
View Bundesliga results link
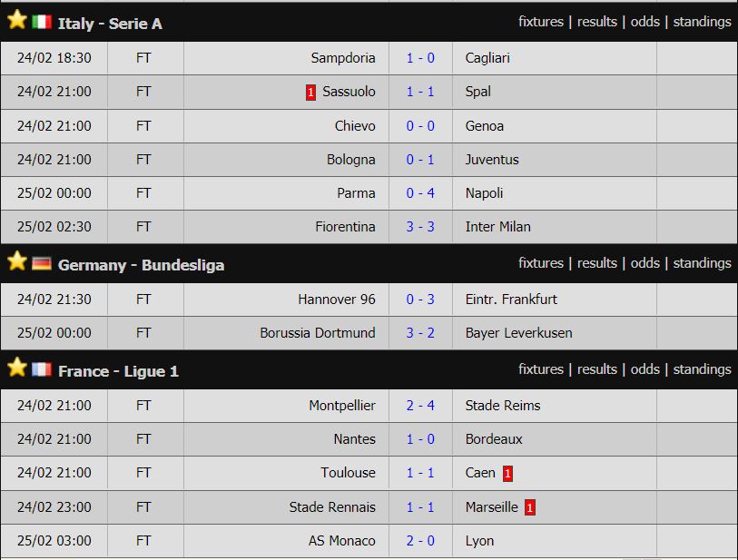coord(596,263)
